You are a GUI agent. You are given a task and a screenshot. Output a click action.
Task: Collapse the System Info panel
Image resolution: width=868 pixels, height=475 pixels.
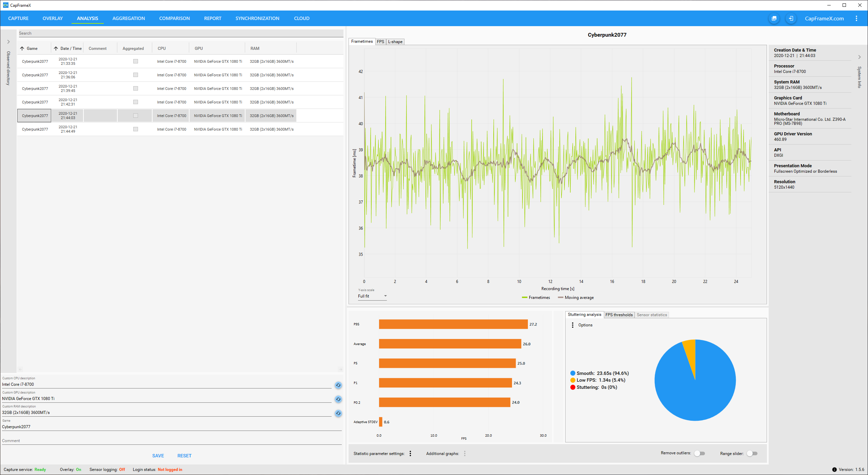click(x=859, y=57)
